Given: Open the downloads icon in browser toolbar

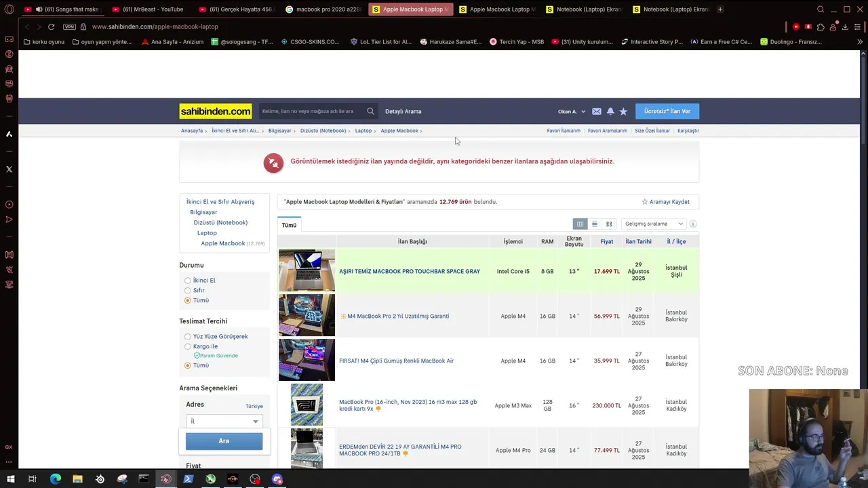Looking at the screenshot, I should pyautogui.click(x=845, y=26).
